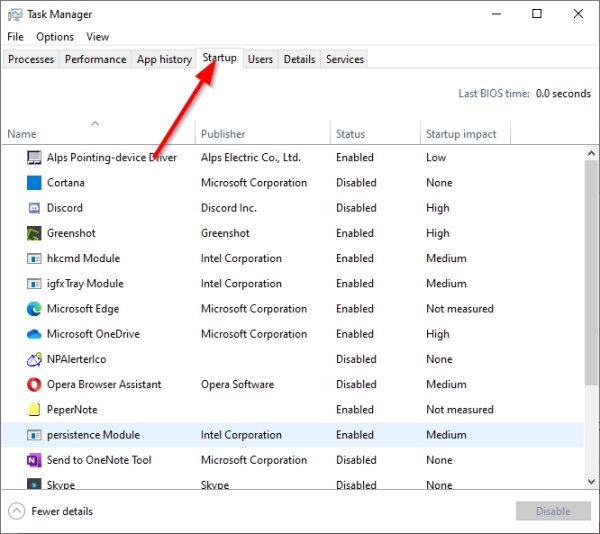The height and width of the screenshot is (534, 600).
Task: Switch to the Processes tab
Action: pyautogui.click(x=31, y=59)
